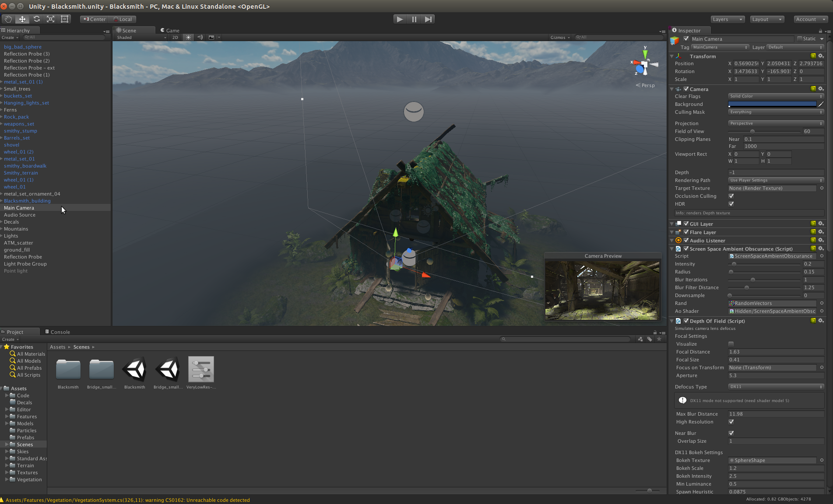
Task: Disable HDR on the Main Camera
Action: pyautogui.click(x=731, y=204)
